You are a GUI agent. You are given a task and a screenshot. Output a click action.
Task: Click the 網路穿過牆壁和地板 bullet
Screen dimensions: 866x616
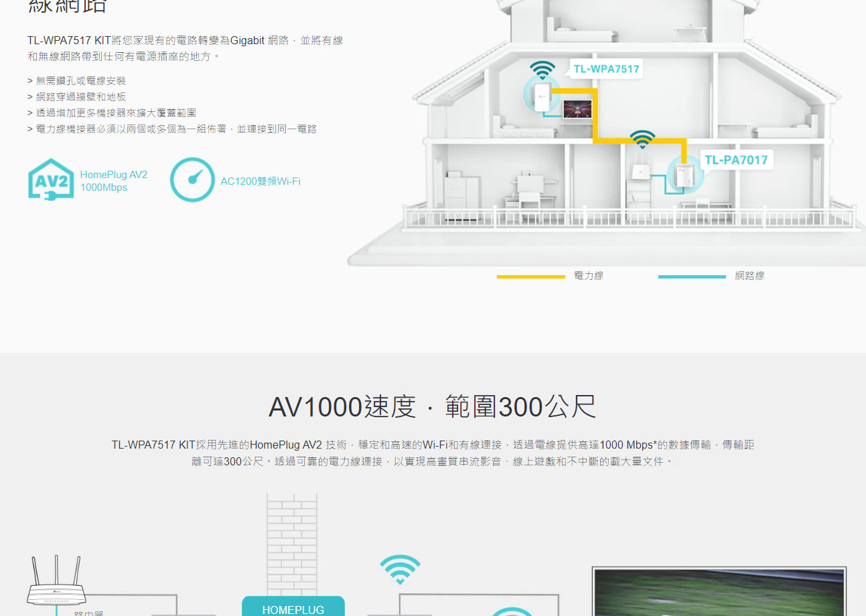pyautogui.click(x=76, y=96)
